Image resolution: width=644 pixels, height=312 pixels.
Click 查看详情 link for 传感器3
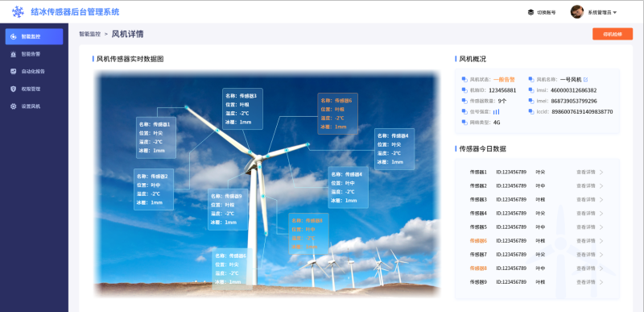tap(586, 199)
